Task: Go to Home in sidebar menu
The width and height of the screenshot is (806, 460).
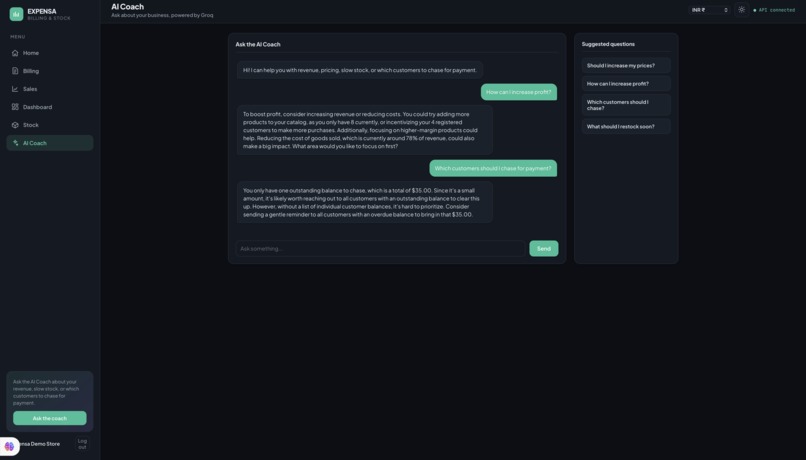Action: pos(50,53)
